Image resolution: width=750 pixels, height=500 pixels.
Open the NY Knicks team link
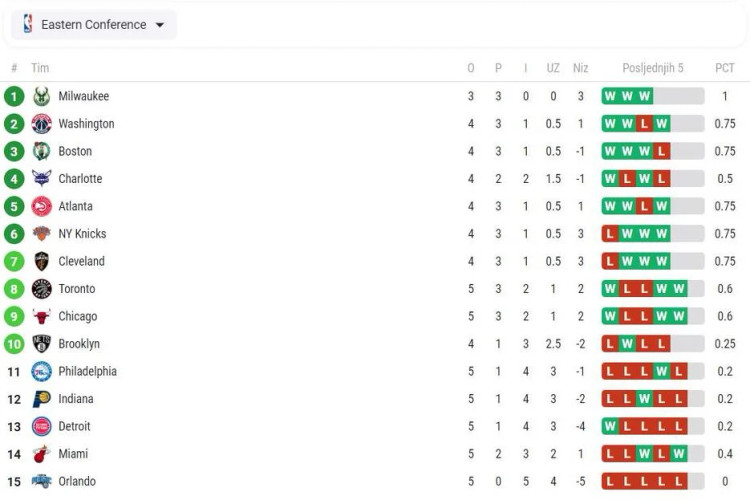pyautogui.click(x=82, y=233)
